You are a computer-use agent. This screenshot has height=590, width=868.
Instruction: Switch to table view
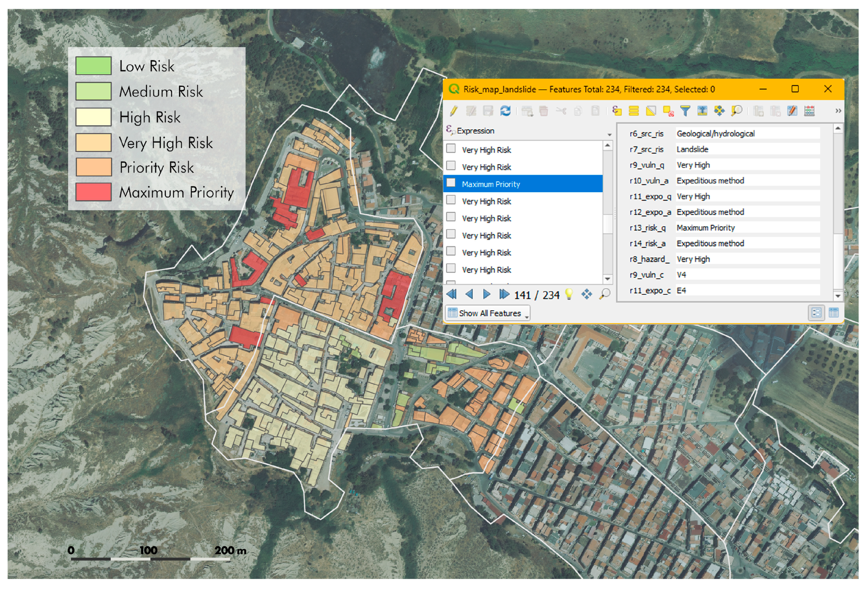pyautogui.click(x=834, y=313)
